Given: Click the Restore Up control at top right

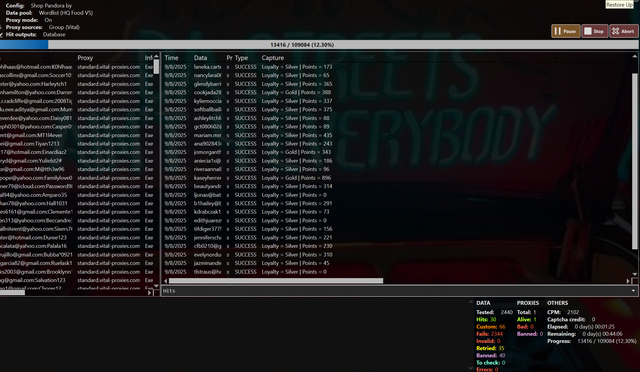Looking at the screenshot, I should click(x=619, y=4).
